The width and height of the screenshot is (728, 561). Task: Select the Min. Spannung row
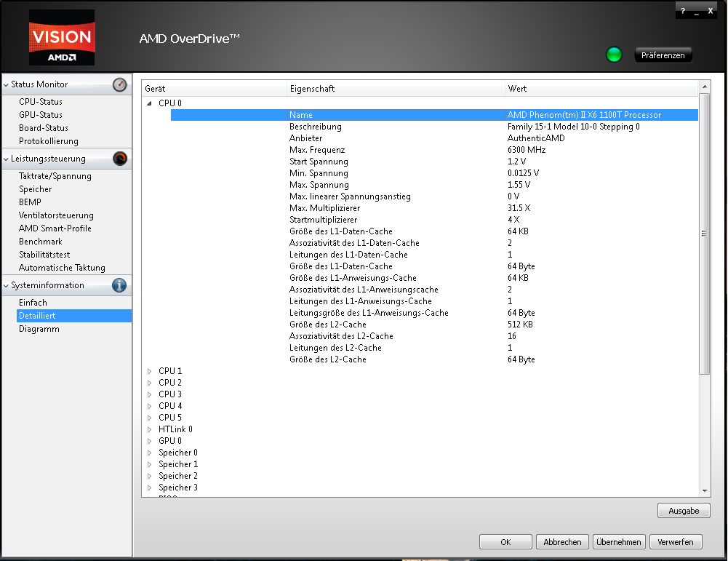pos(435,173)
